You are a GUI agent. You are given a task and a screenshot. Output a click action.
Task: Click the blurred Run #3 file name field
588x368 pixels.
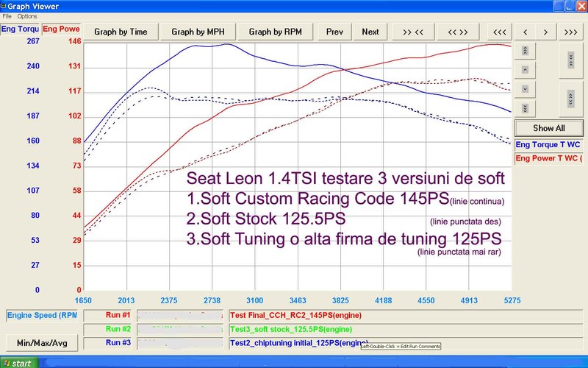[x=180, y=343]
